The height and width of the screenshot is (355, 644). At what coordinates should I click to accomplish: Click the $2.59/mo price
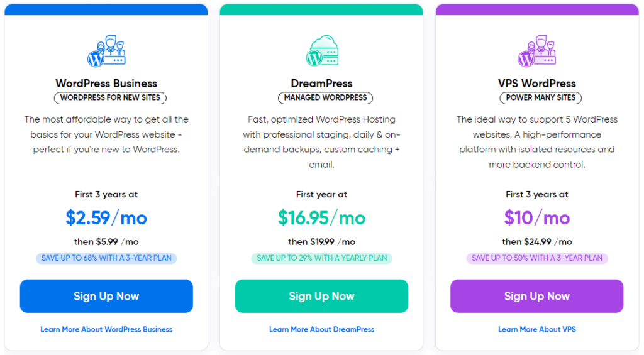click(106, 218)
